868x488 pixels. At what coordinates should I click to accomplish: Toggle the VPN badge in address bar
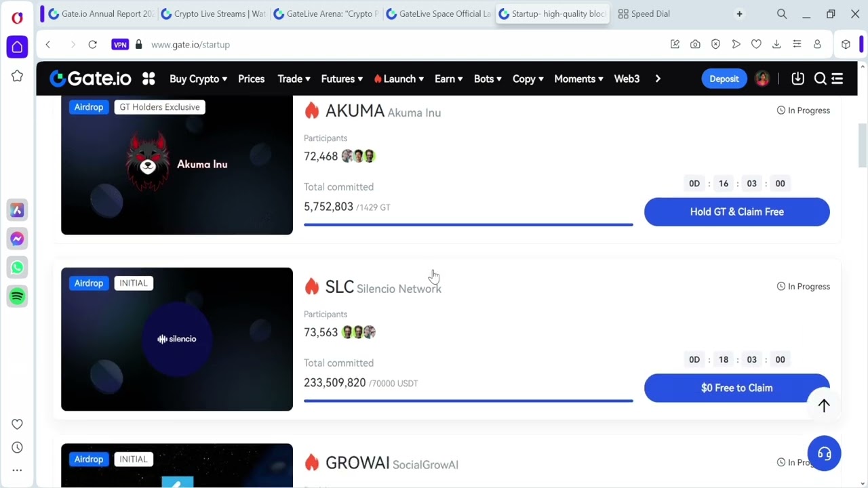120,44
